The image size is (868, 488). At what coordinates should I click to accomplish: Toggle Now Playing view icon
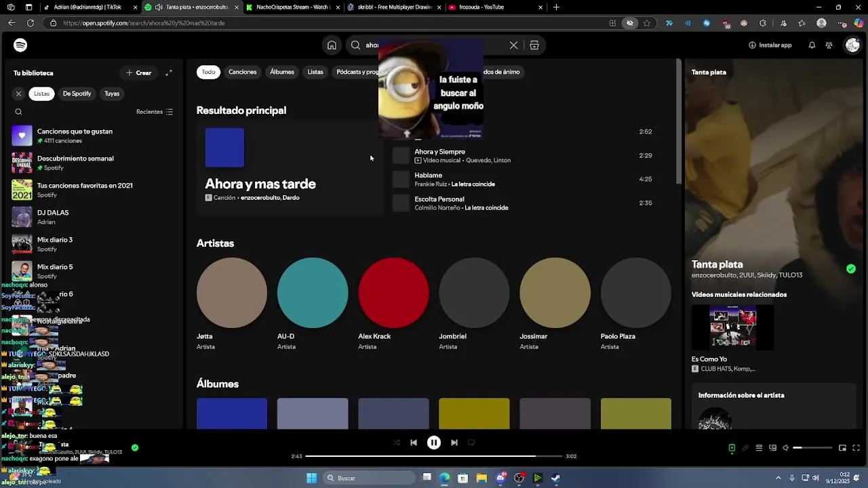pyautogui.click(x=732, y=448)
